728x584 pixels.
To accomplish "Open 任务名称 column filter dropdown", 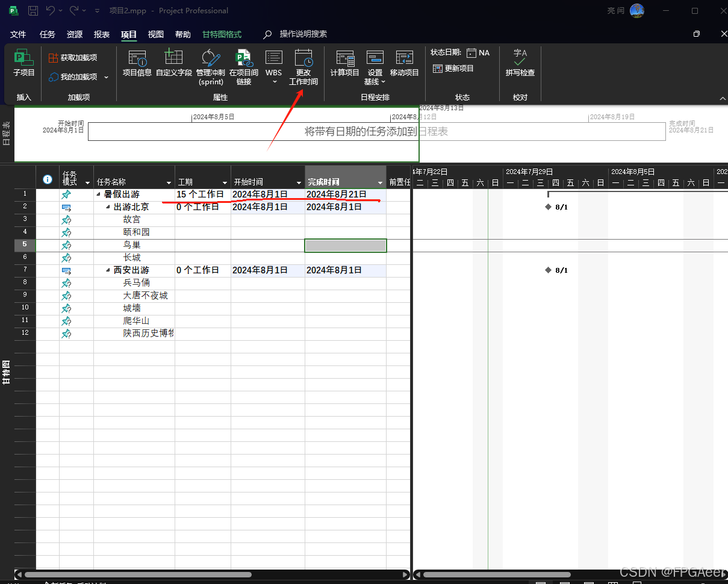I will pos(169,182).
